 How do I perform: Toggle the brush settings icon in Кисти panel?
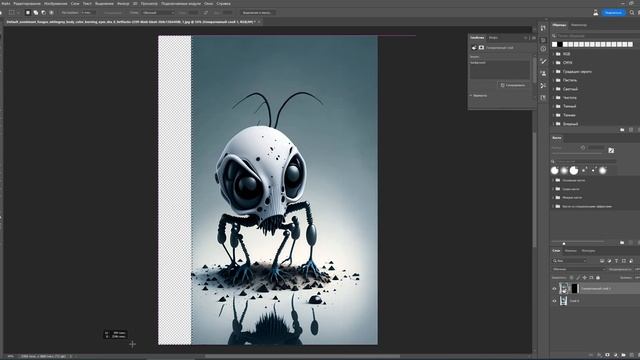tap(611, 151)
